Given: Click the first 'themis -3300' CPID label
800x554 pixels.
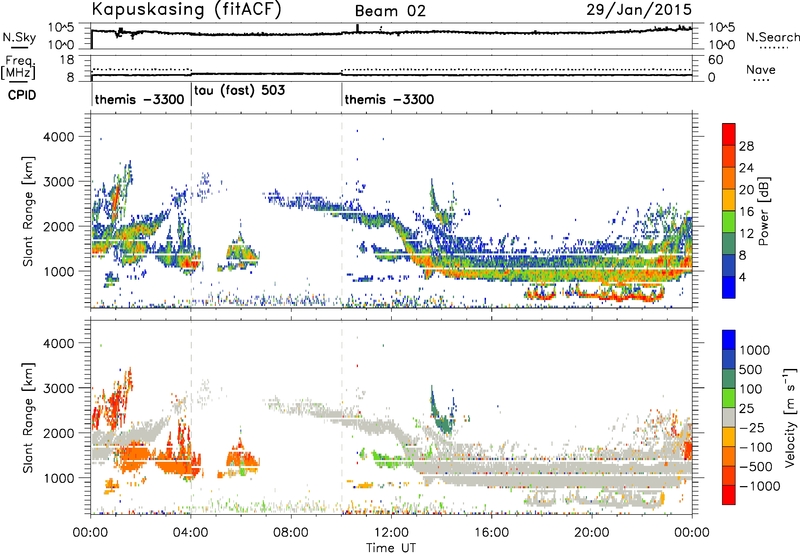Looking at the screenshot, I should (x=139, y=99).
